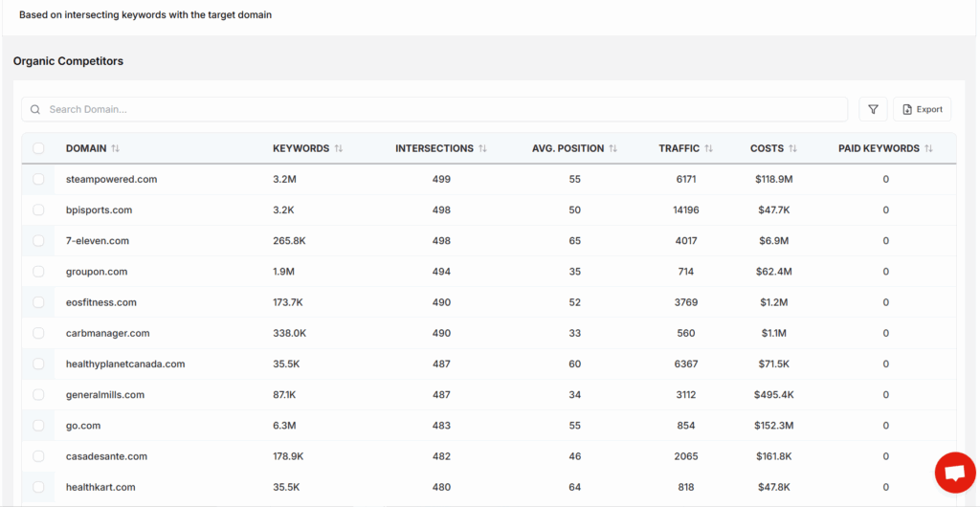The height and width of the screenshot is (507, 980).
Task: Click the $495.4K cost value
Action: point(773,395)
